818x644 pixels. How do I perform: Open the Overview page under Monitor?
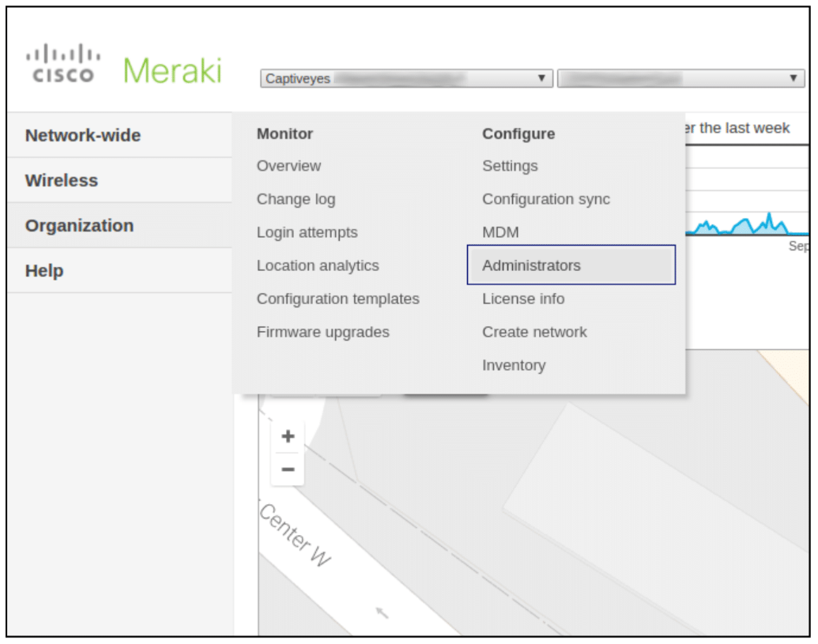(288, 166)
